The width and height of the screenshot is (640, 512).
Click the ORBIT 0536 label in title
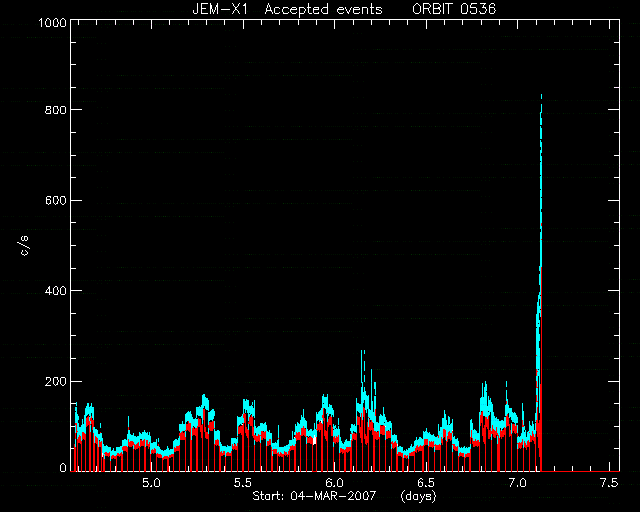coord(454,9)
